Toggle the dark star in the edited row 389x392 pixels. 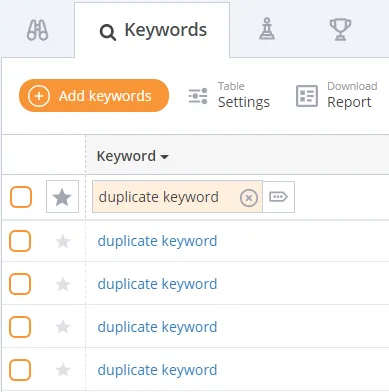tap(62, 197)
